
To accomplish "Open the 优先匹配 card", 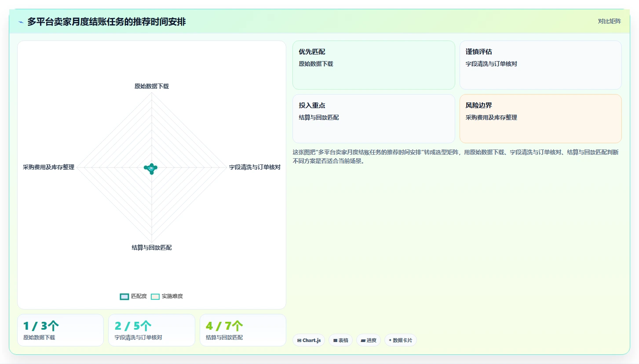I will point(374,65).
